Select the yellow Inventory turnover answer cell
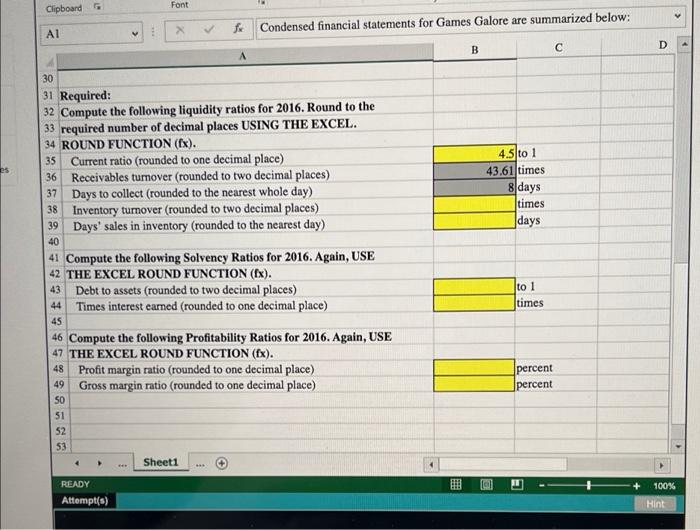The height and width of the screenshot is (530, 700). (475, 204)
